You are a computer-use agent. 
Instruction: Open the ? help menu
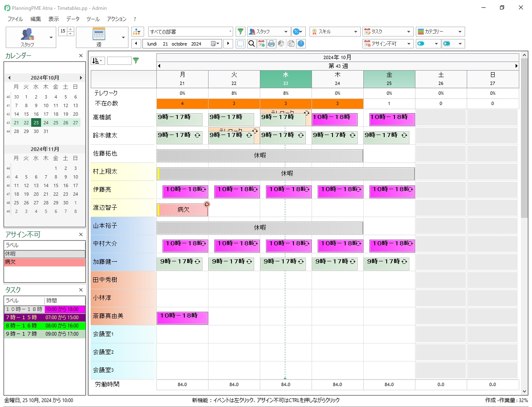coord(135,19)
